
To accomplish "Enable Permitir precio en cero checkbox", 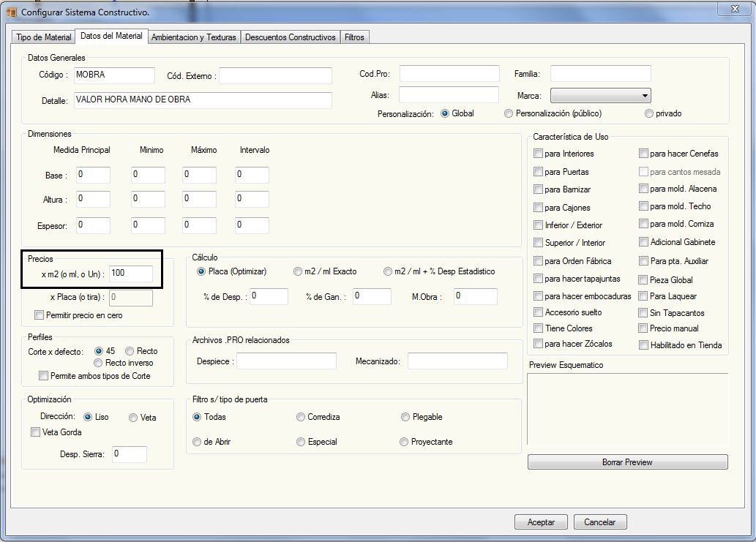I will (x=39, y=315).
